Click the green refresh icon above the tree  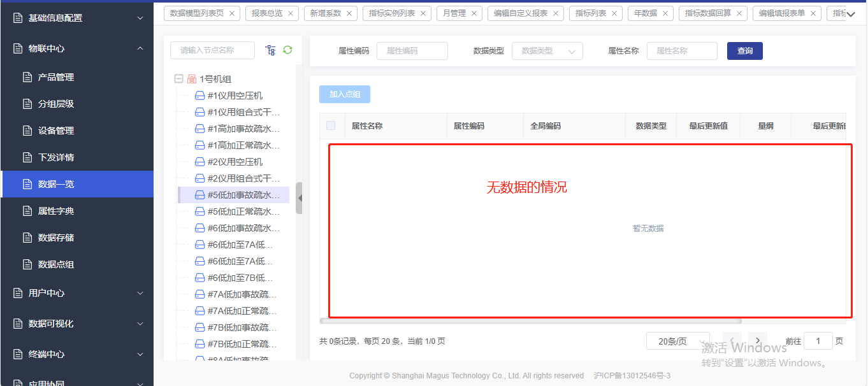tap(287, 50)
